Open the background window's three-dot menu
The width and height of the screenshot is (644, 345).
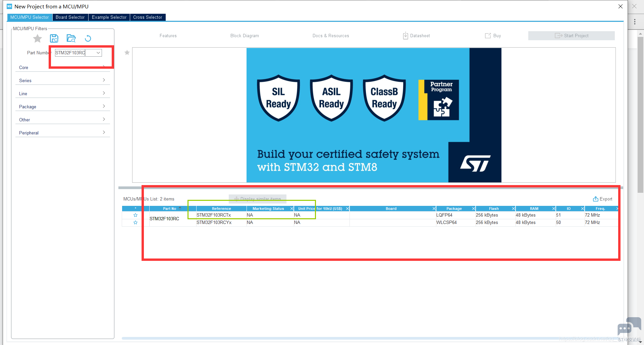pos(635,22)
